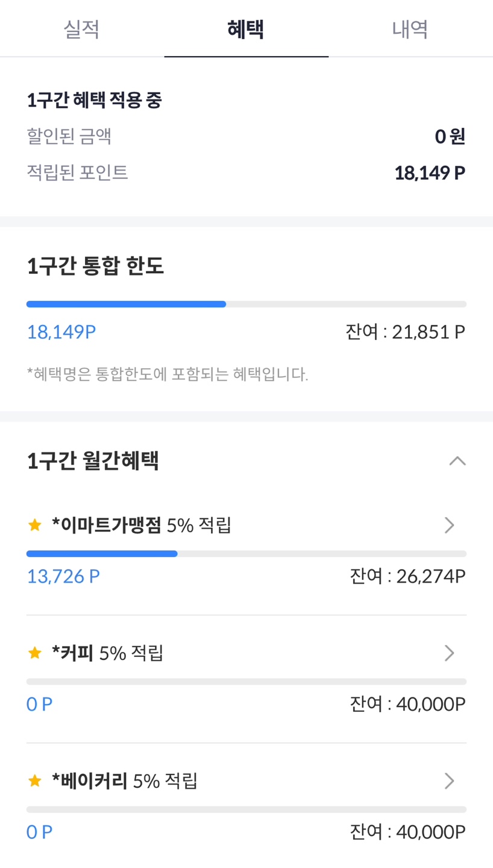
Task: Tap the 1구간 월간혜택 heading
Action: (93, 461)
